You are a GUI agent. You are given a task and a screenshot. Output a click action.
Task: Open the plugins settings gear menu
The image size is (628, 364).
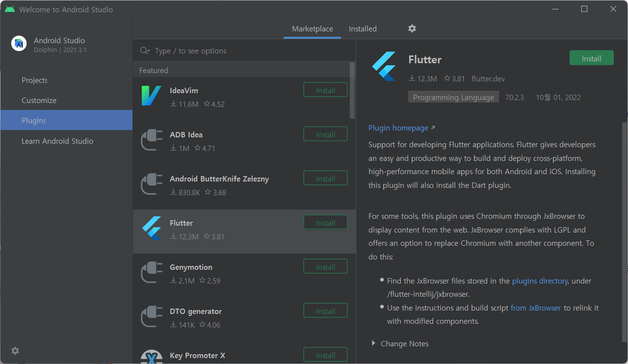pyautogui.click(x=412, y=28)
